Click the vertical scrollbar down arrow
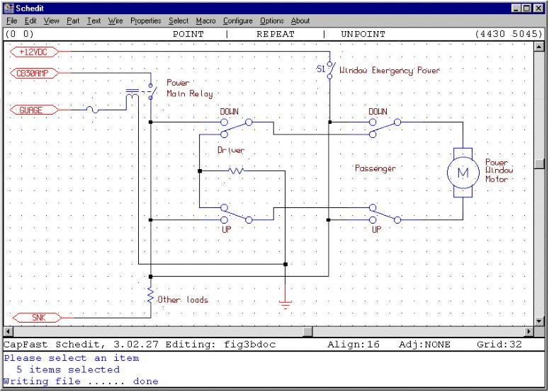Image resolution: width=549 pixels, height=392 pixels. pos(540,320)
